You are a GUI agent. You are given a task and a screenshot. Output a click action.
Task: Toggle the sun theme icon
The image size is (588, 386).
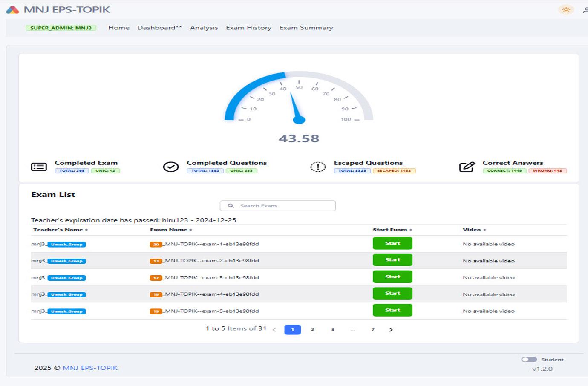click(566, 9)
